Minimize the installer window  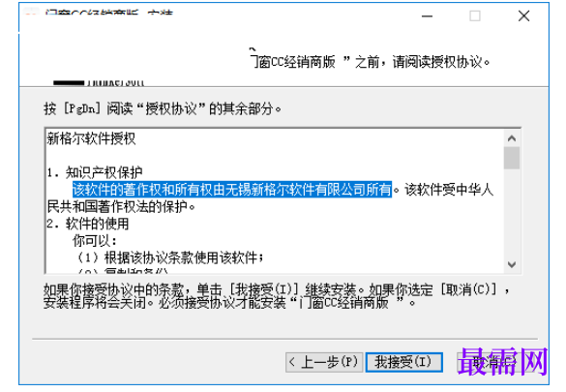[x=427, y=16]
